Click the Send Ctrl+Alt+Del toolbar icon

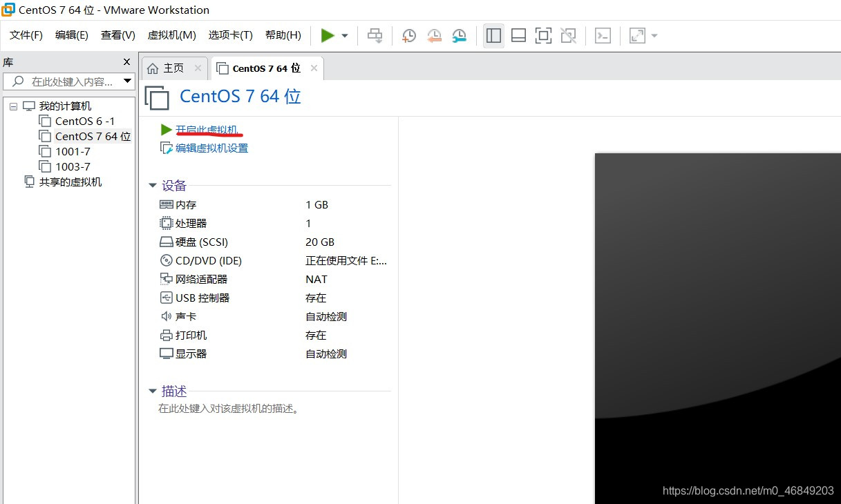pyautogui.click(x=375, y=35)
